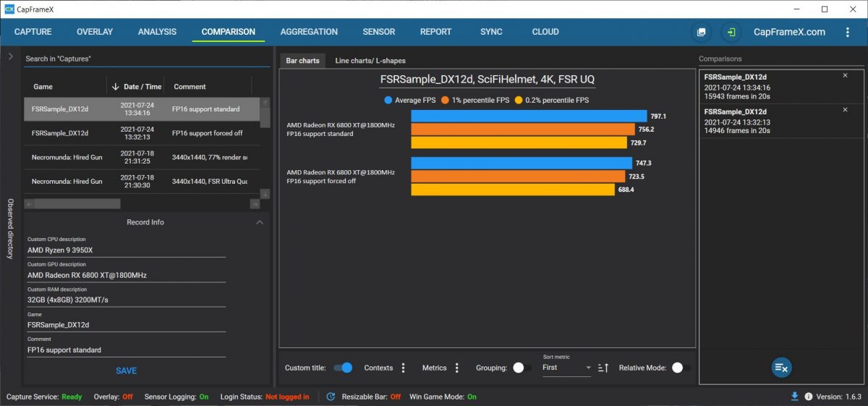Open the Contexts three-dot options
The image size is (868, 406).
click(x=404, y=368)
